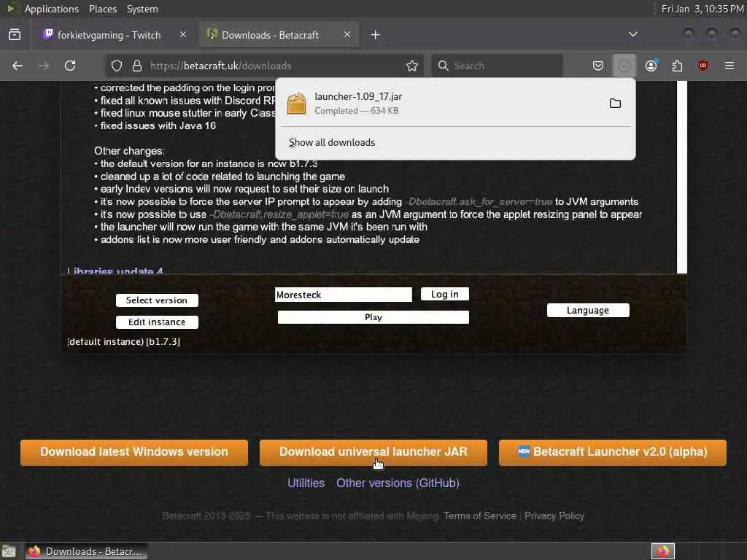Reload the Betacraft downloads page
This screenshot has height=560, width=747.
pos(70,66)
